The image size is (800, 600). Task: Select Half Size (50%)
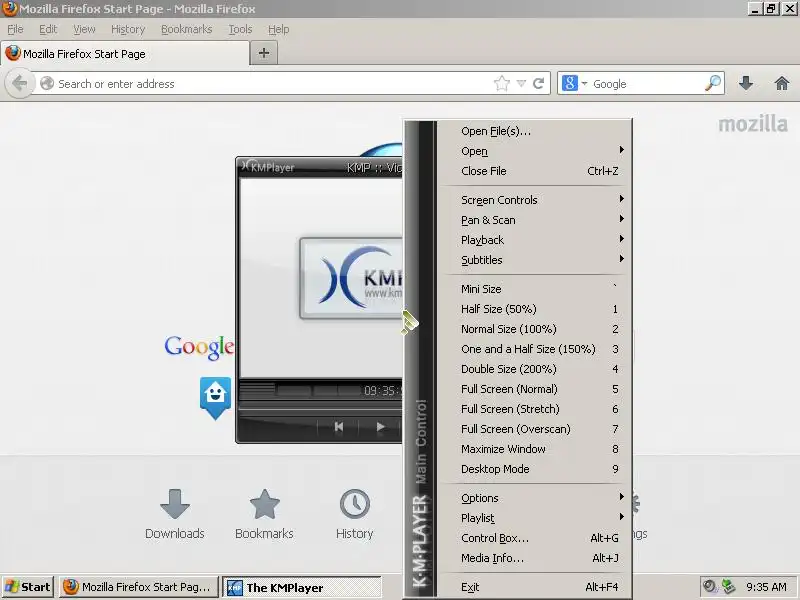(536, 309)
